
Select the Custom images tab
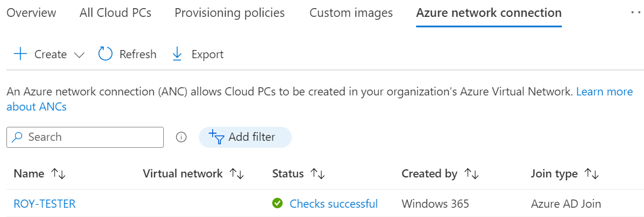click(351, 13)
